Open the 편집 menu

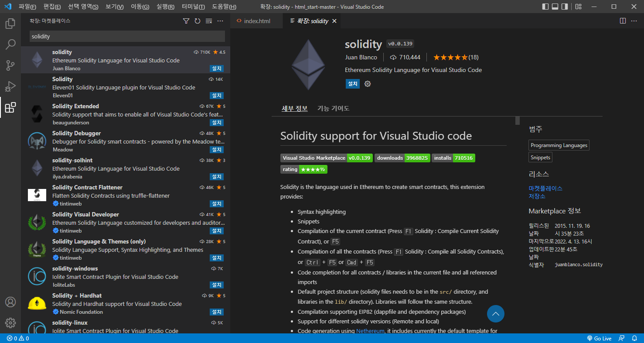[52, 7]
